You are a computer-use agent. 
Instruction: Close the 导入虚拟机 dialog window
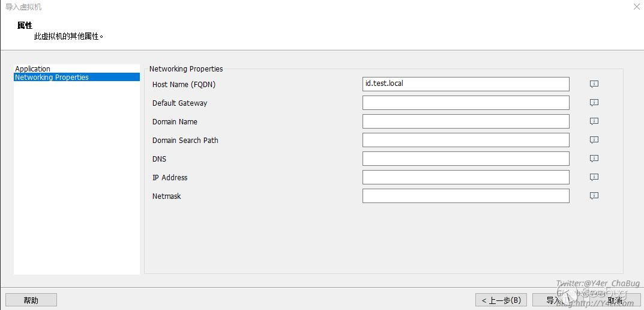point(636,7)
